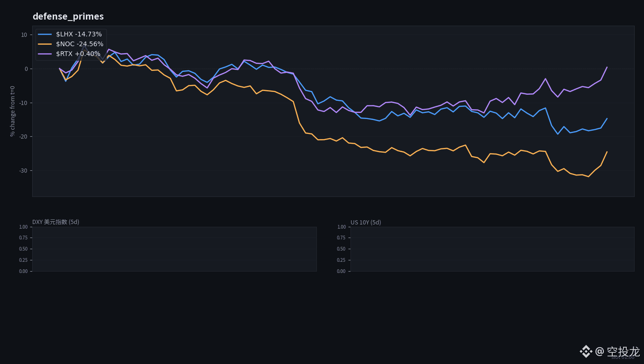
Task: Click the 0.50 tick of the US 10Y chart
Action: (x=342, y=249)
